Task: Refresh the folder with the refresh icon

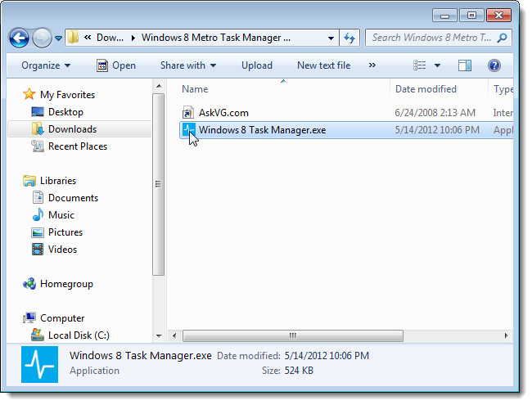Action: (x=349, y=38)
